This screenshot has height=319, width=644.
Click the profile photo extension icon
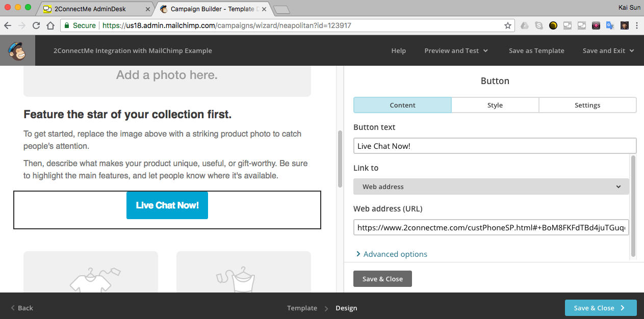pyautogui.click(x=624, y=25)
